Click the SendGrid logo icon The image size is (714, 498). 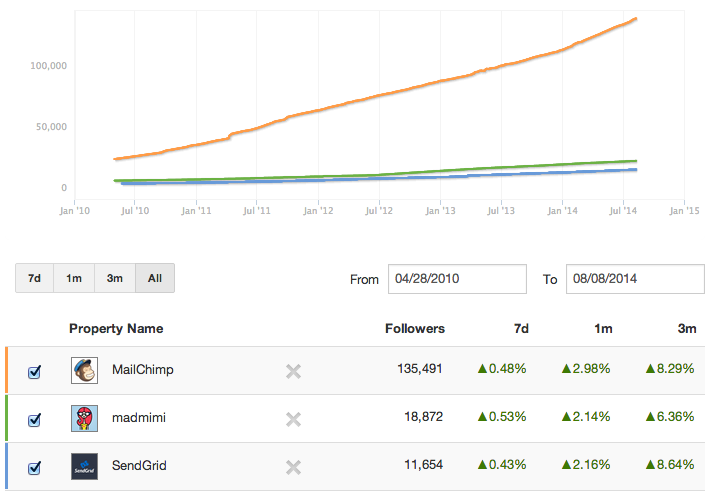coord(84,466)
